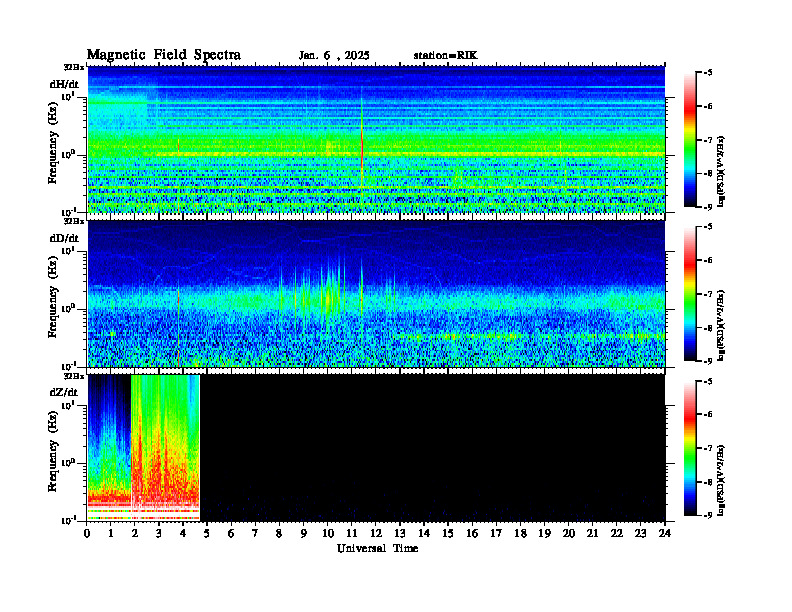This screenshot has width=792, height=612.
Task: Click the 32Hz label of dD/dt panel
Action: coord(74,221)
